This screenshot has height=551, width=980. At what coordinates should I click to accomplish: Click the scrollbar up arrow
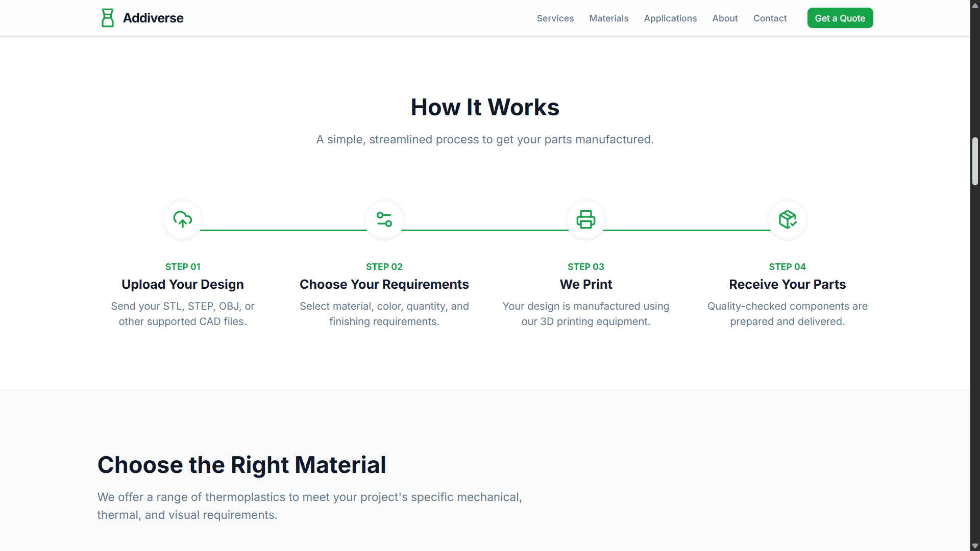click(x=975, y=5)
